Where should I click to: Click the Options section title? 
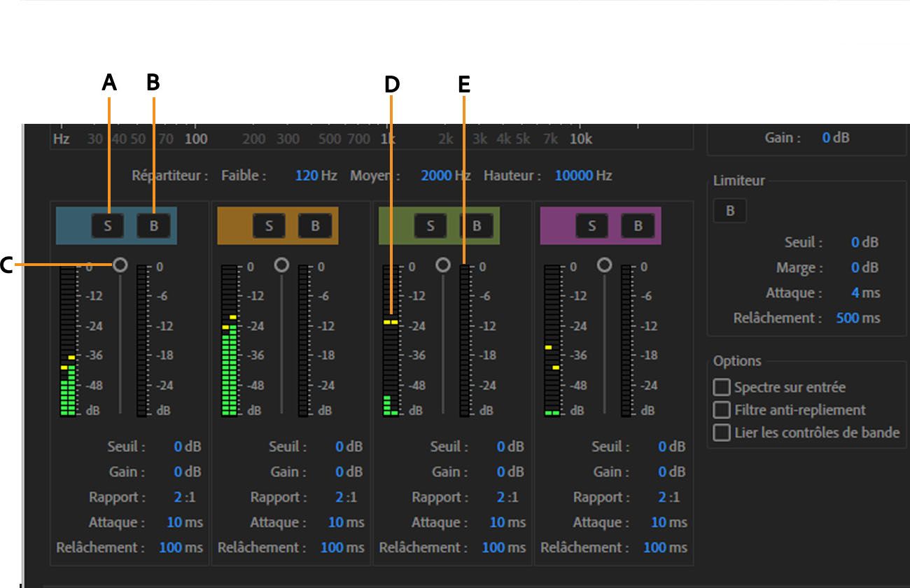pos(737,361)
